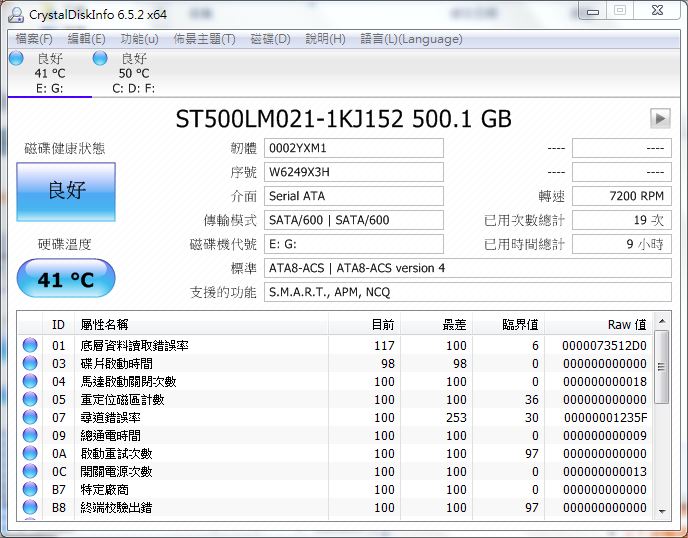Click the 屬性名稱 column header
Image resolution: width=688 pixels, height=538 pixels.
(201, 324)
